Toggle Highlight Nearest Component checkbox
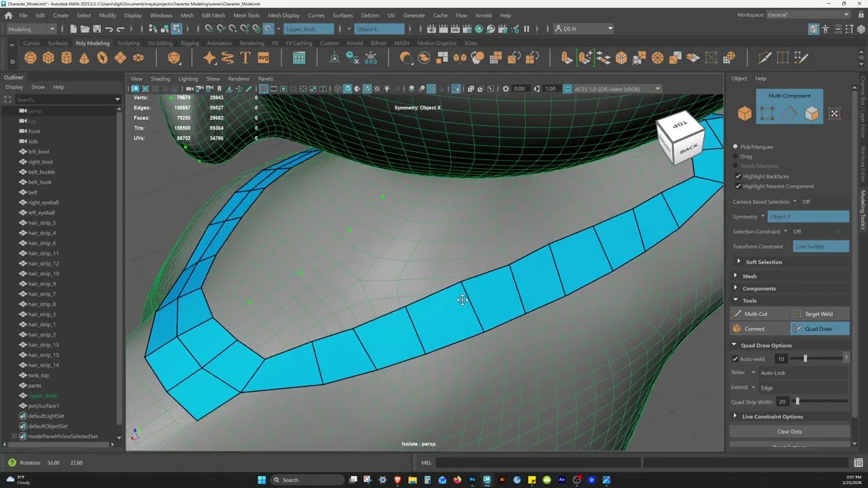This screenshot has width=868, height=488. (738, 186)
